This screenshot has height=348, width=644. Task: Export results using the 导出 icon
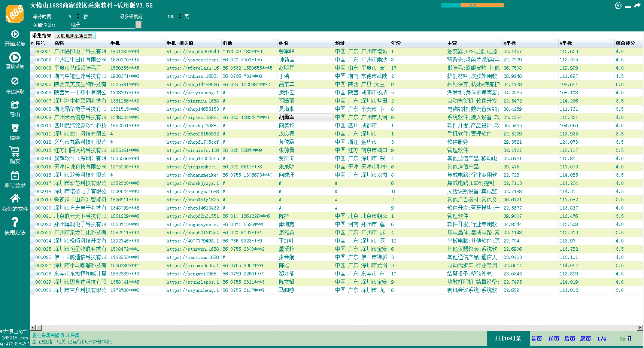pyautogui.click(x=15, y=105)
